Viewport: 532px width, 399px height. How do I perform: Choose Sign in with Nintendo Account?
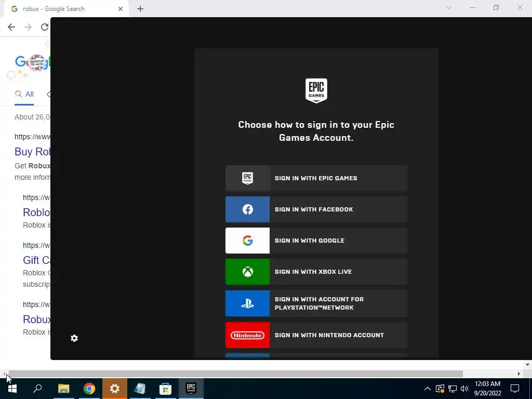[316, 335]
